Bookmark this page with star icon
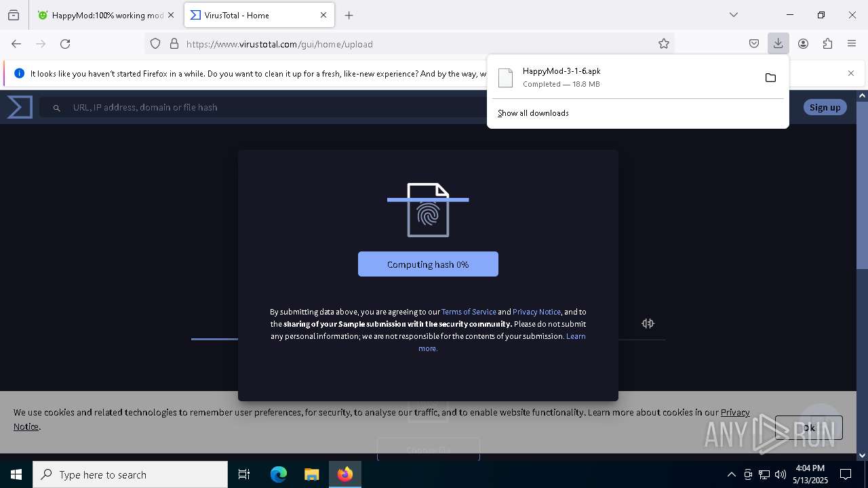Screen dimensions: 868x488 pyautogui.click(x=664, y=43)
